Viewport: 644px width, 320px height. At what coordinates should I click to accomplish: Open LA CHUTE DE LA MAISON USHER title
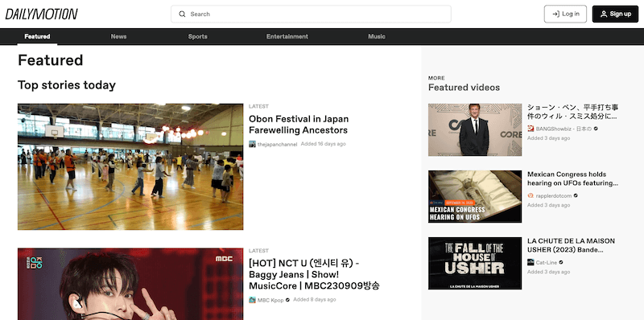[x=571, y=245]
